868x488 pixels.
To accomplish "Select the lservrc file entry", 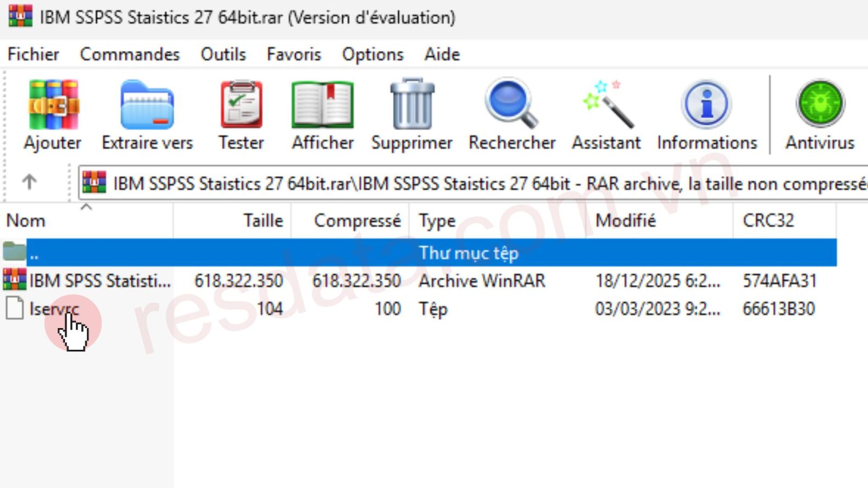I will pos(54,309).
